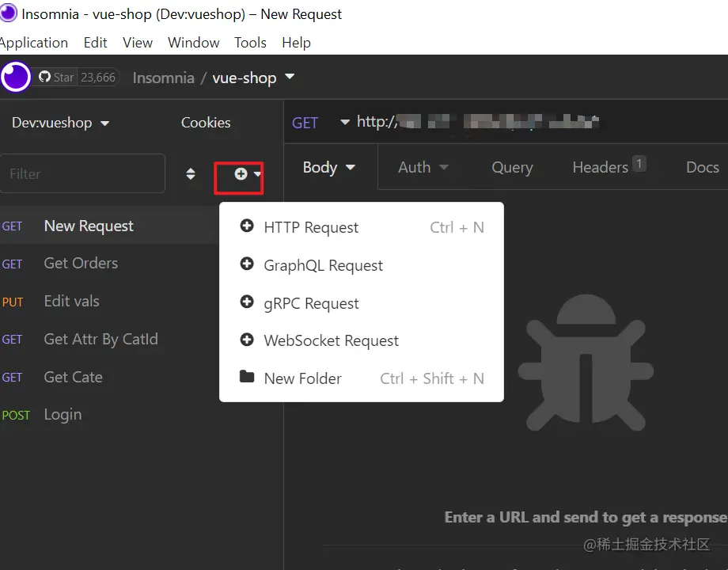Go to Insomnia breadcrumb link

pyautogui.click(x=164, y=78)
